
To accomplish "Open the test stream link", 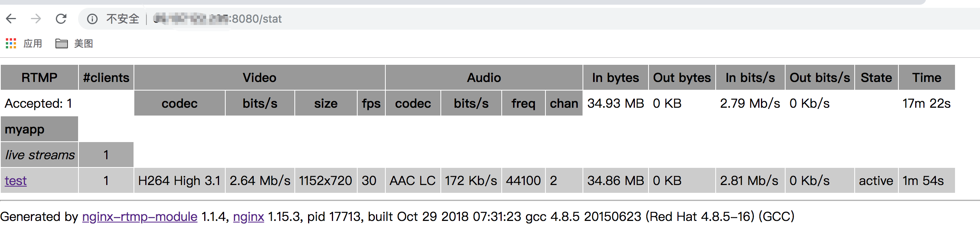I will [x=16, y=181].
